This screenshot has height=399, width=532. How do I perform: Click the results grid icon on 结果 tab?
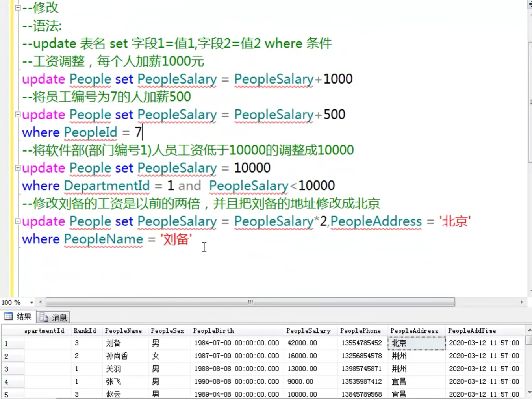tap(8, 316)
